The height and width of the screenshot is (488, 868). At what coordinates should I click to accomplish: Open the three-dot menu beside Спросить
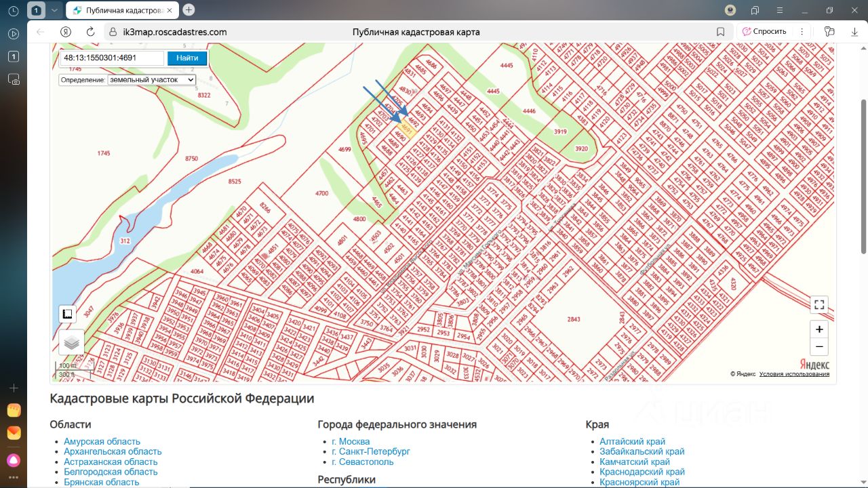pyautogui.click(x=802, y=32)
